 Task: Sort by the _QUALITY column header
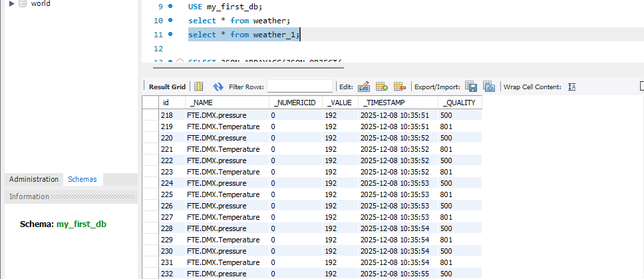(x=459, y=103)
